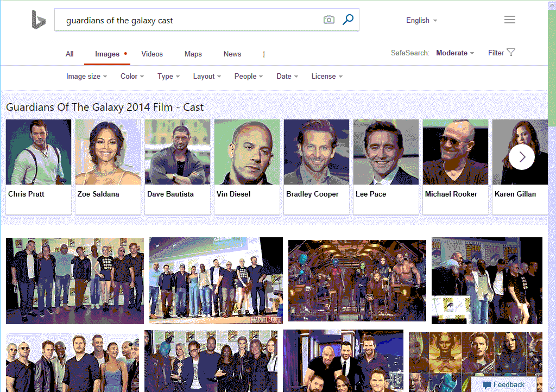Viewport: 556px width, 392px height.
Task: Expand the English language dropdown
Action: coord(421,21)
